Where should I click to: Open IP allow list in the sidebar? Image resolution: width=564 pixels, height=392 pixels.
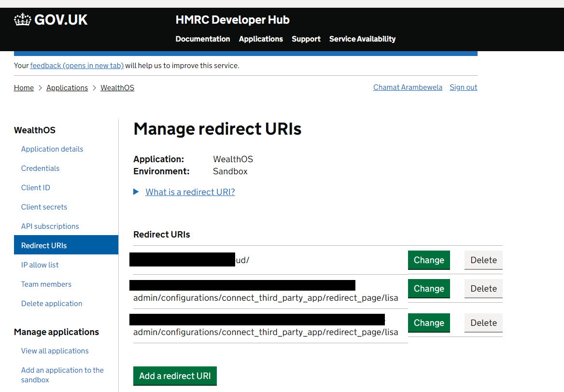click(x=40, y=265)
